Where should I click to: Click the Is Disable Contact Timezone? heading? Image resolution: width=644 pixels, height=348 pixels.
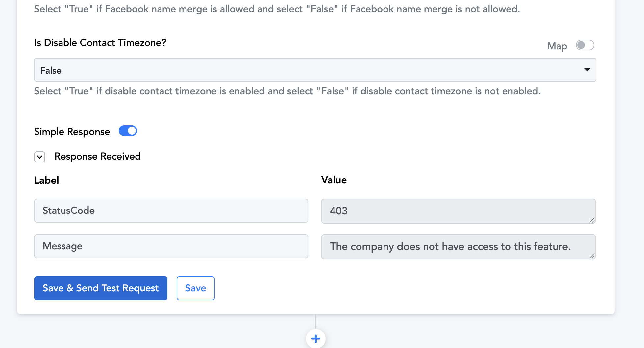(100, 43)
